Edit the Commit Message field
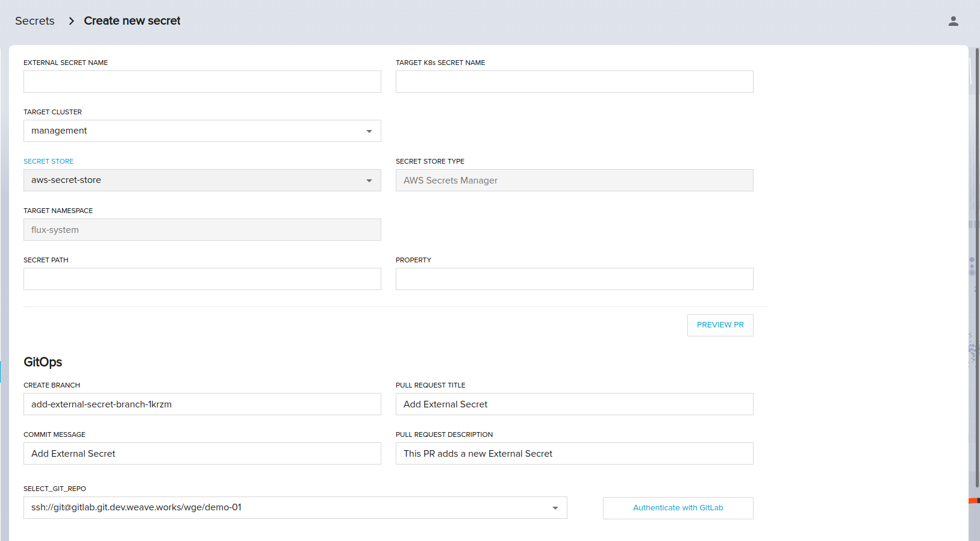This screenshot has height=541, width=980. click(202, 454)
